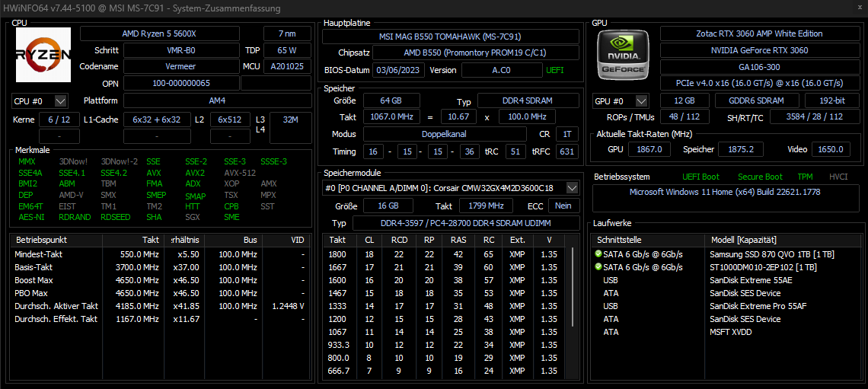The width and height of the screenshot is (868, 389).
Task: Select the Basis-Takt row
Action: click(x=160, y=267)
